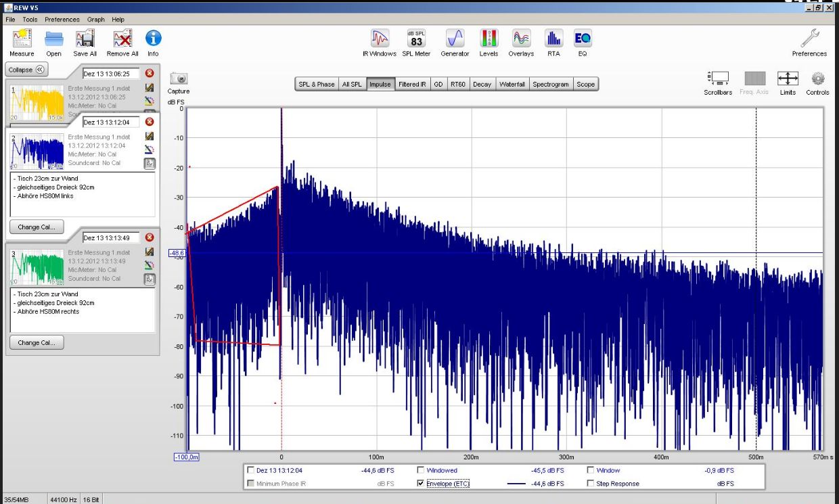Collapse the measurements panel
This screenshot has width=839, height=504.
click(27, 70)
